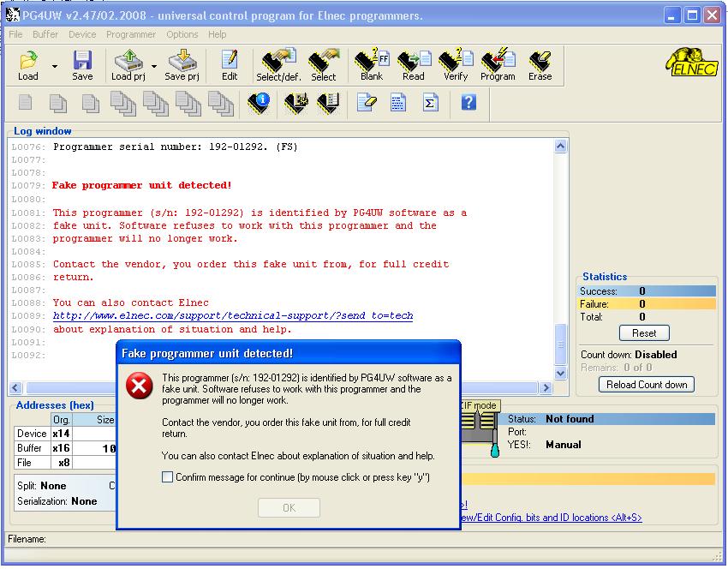Click the 'Filename:' status bar label
This screenshot has width=728, height=569.
(27, 539)
